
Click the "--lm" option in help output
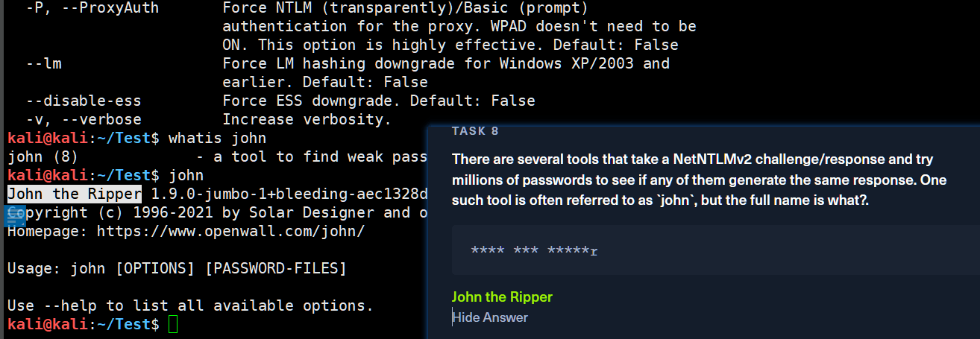43,63
